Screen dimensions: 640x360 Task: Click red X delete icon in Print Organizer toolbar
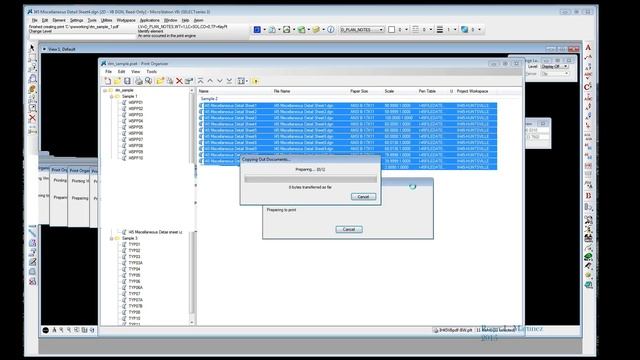tap(179, 81)
